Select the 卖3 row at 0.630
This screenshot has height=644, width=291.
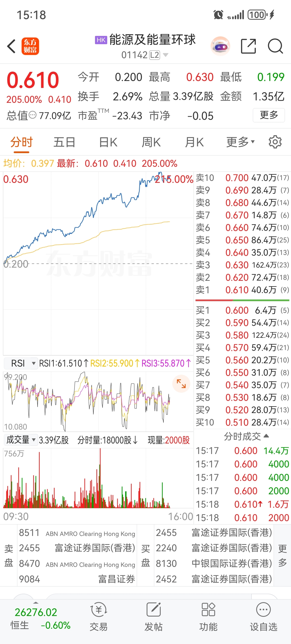(242, 265)
